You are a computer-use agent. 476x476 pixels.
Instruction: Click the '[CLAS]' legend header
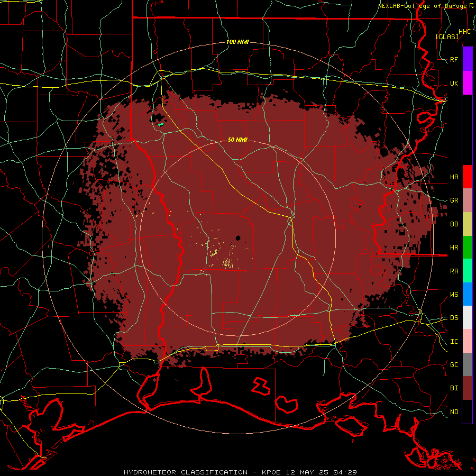pyautogui.click(x=447, y=37)
